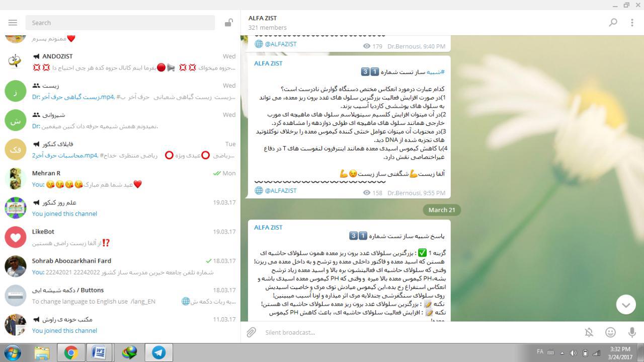Image resolution: width=644 pixels, height=362 pixels.
Task: Open the فایلای کنکور channel
Action: tap(120, 150)
